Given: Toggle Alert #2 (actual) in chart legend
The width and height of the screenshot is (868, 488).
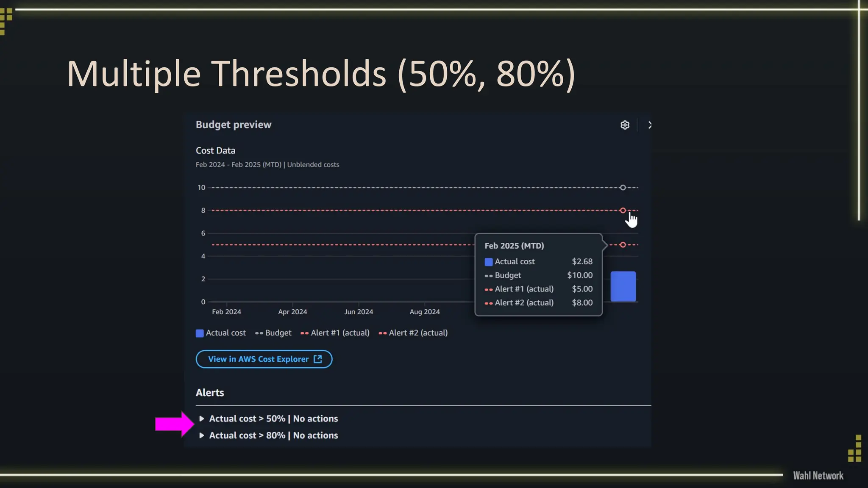Looking at the screenshot, I should pos(413,333).
